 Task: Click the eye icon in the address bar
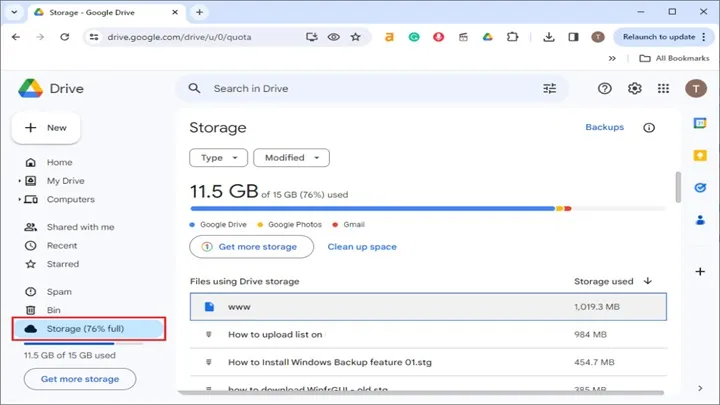pos(334,37)
